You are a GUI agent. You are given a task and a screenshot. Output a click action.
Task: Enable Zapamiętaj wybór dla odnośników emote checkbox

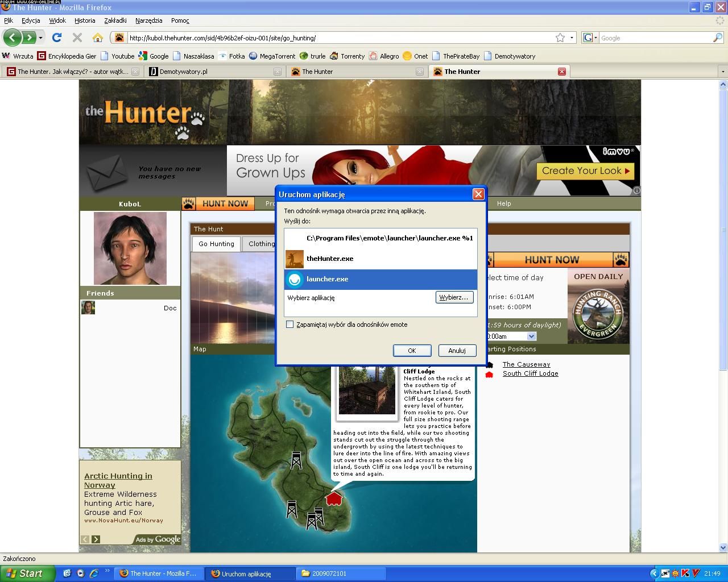(x=290, y=325)
